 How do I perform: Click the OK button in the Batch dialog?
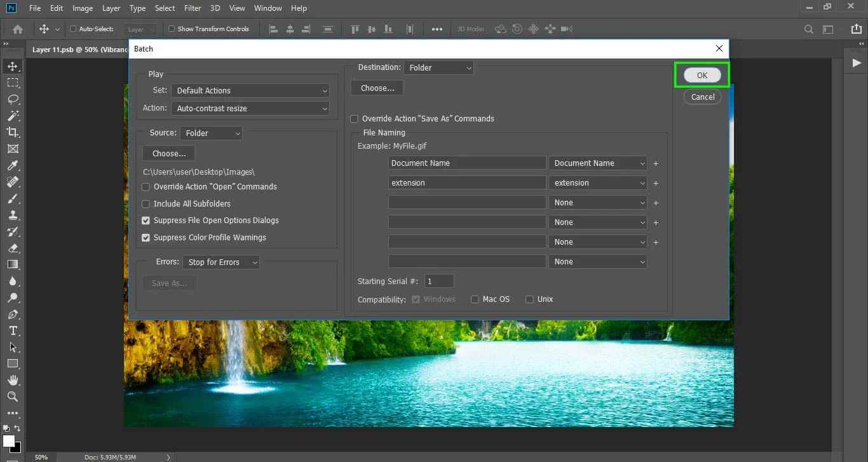click(702, 74)
